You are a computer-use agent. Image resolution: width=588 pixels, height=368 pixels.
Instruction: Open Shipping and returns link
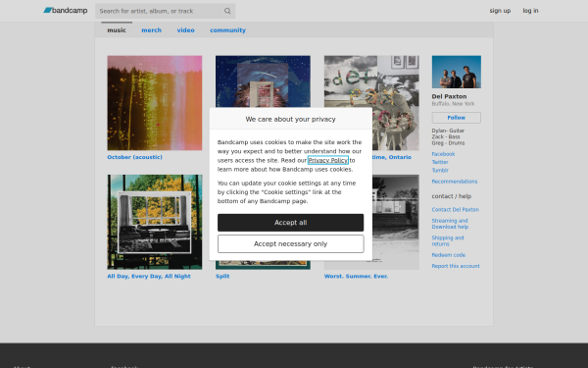448,240
